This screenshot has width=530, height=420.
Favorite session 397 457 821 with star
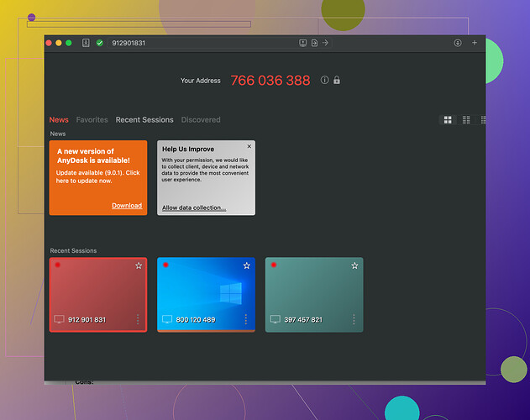[354, 265]
